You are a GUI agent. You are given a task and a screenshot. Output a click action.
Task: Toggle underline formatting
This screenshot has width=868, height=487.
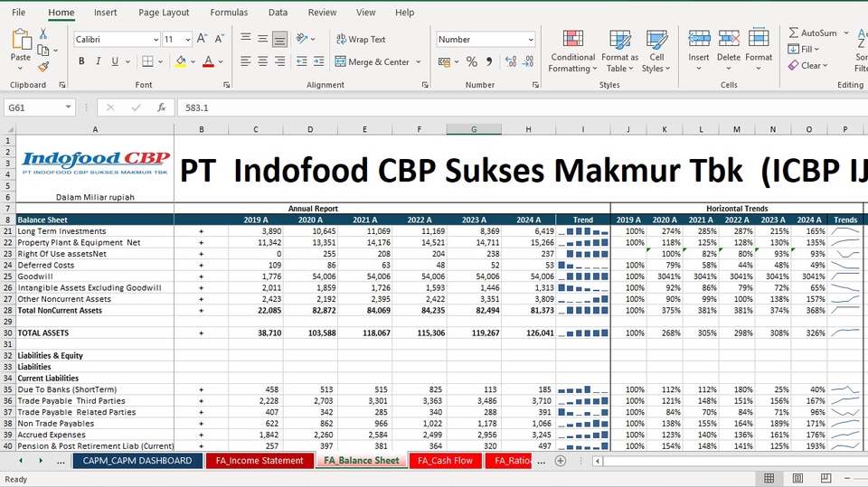115,61
